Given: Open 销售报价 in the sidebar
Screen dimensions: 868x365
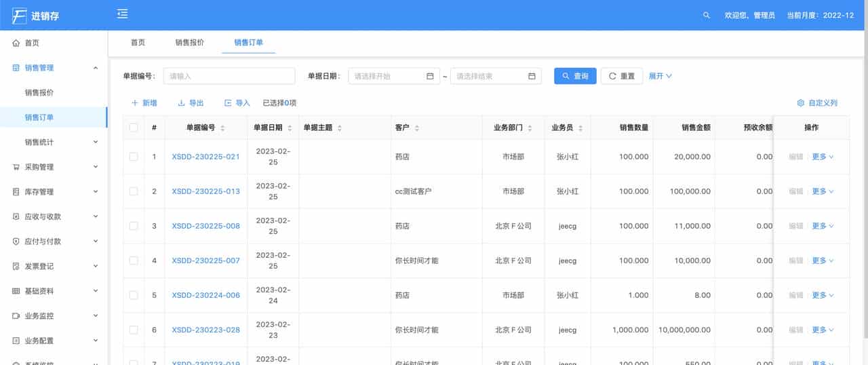Looking at the screenshot, I should tap(39, 92).
